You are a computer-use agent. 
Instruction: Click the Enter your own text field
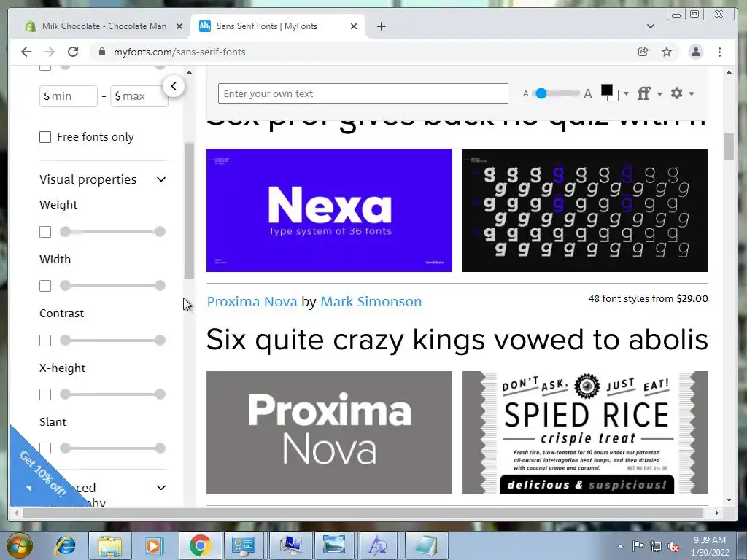pos(363,93)
